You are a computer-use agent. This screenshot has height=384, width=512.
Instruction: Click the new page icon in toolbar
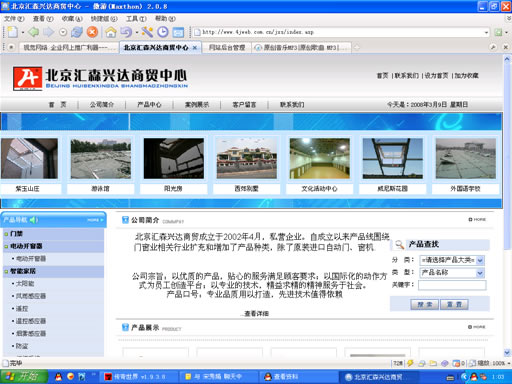(12, 32)
